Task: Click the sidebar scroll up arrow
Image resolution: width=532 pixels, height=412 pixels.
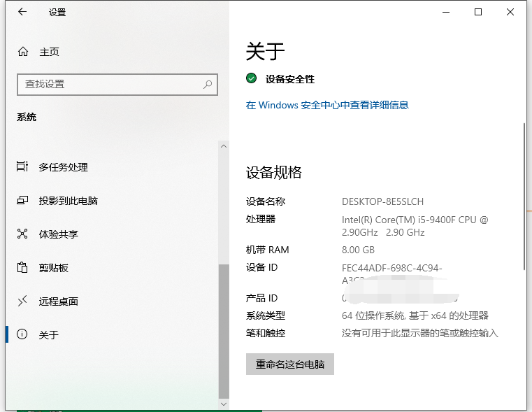Action: [224, 146]
